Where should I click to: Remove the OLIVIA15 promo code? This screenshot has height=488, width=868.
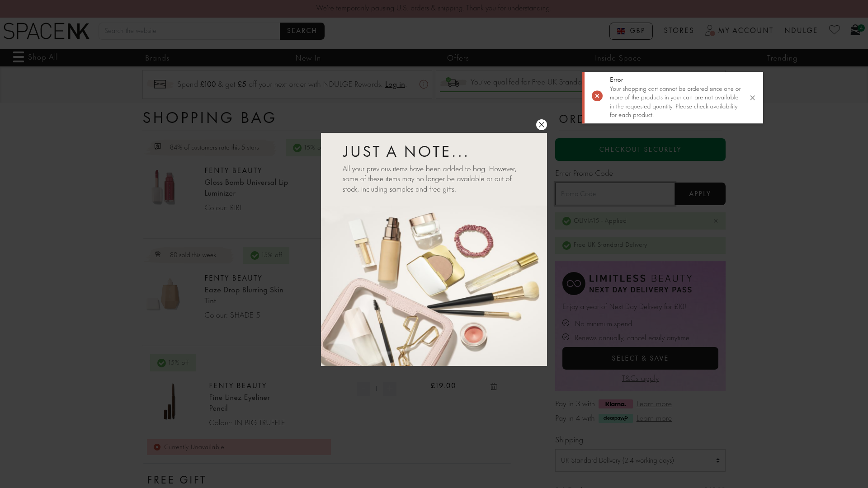tap(715, 221)
